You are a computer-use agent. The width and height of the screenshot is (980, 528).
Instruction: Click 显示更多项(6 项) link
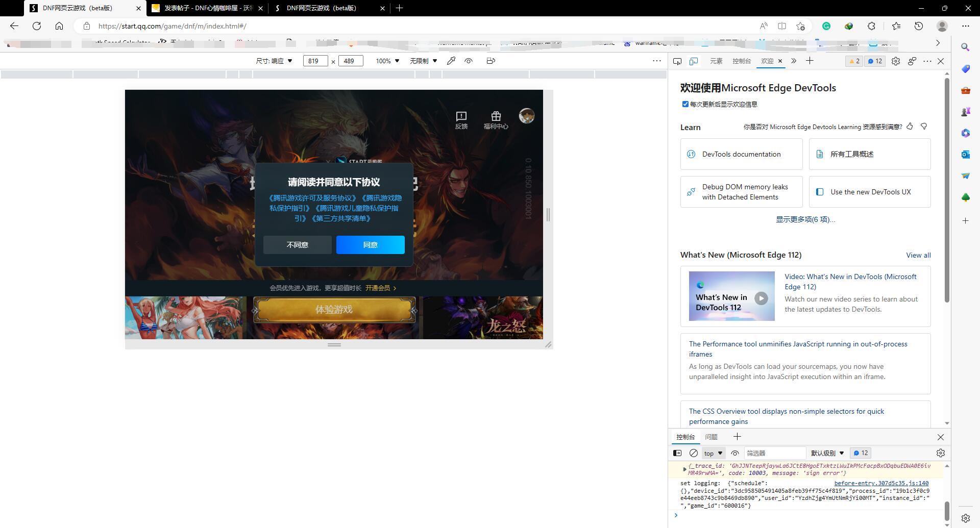coord(805,219)
